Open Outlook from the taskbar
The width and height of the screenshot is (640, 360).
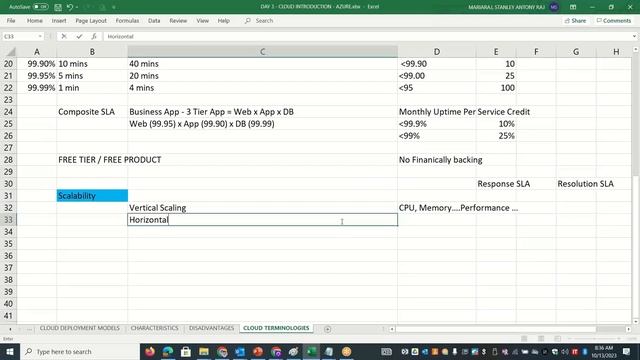[x=240, y=351]
